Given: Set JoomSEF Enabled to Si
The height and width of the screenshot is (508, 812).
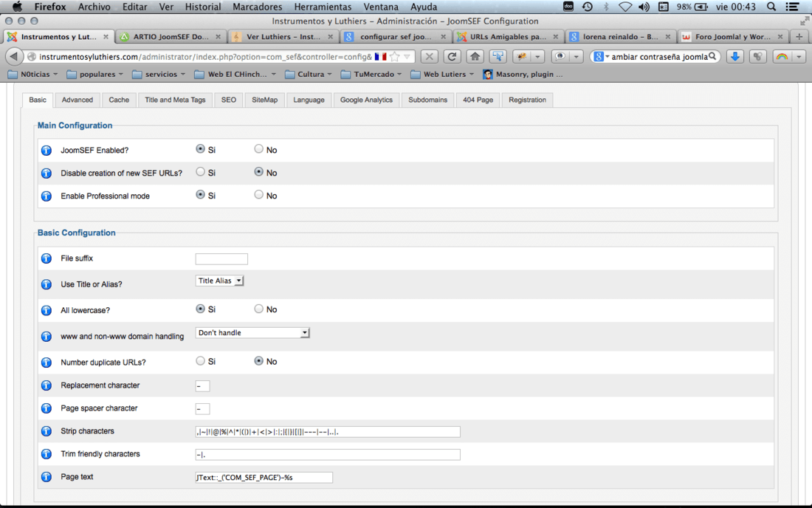Looking at the screenshot, I should coord(200,149).
